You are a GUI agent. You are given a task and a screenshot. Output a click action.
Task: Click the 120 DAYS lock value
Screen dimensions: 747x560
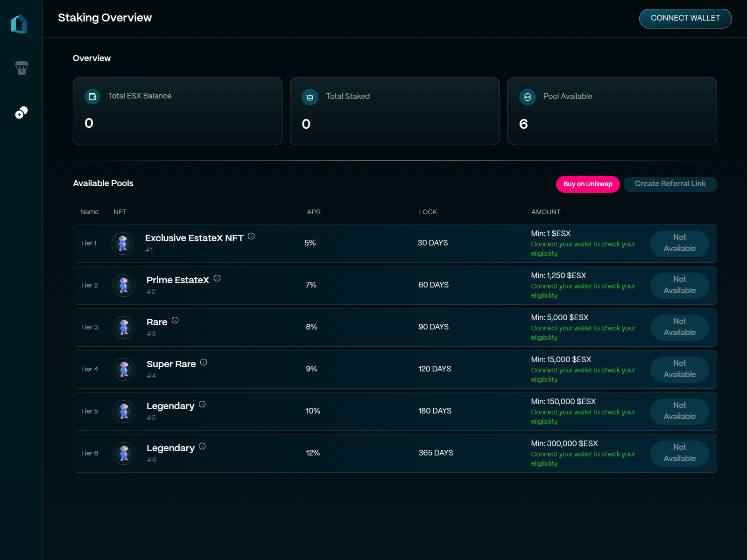[x=435, y=369]
